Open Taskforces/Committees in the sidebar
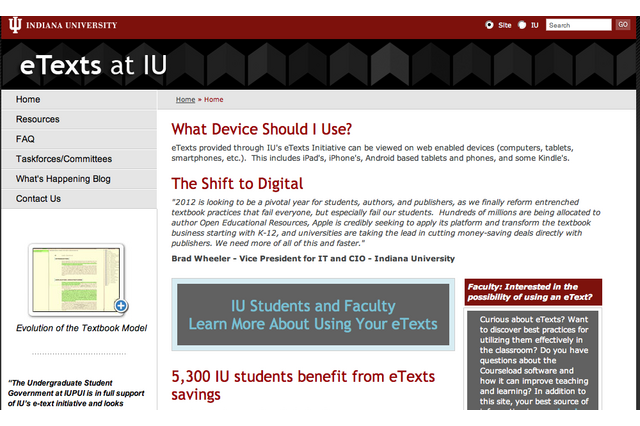 pos(64,159)
